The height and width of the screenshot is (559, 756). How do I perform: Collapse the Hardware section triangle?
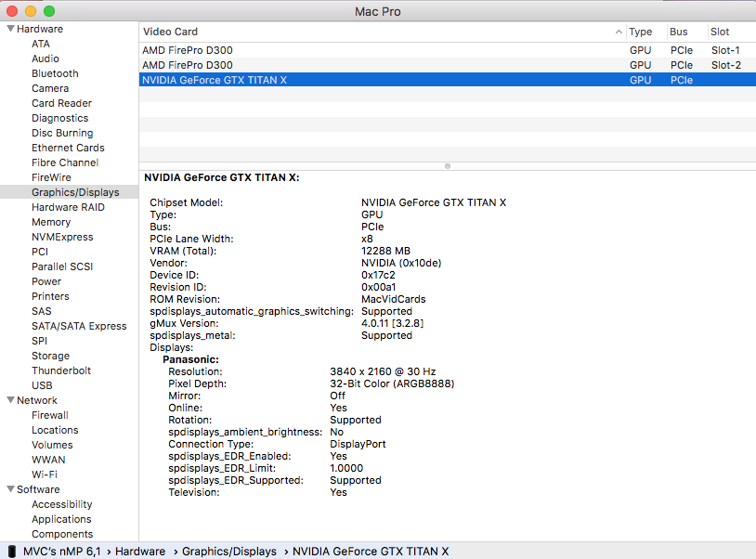pos(10,29)
